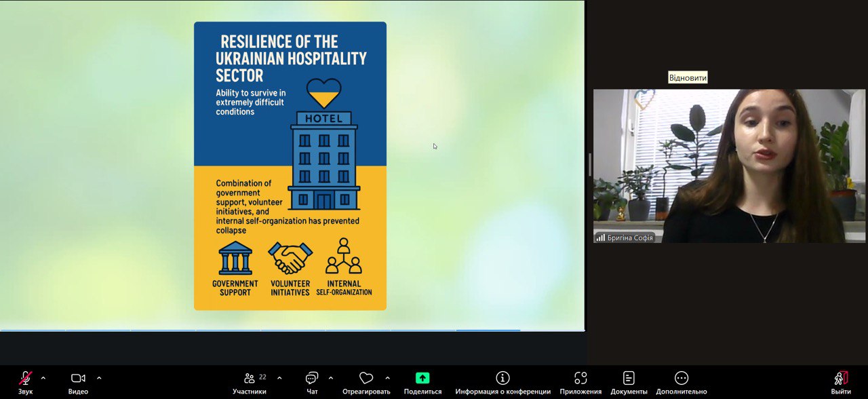
Task: Open the Участники participants panel
Action: [250, 379]
